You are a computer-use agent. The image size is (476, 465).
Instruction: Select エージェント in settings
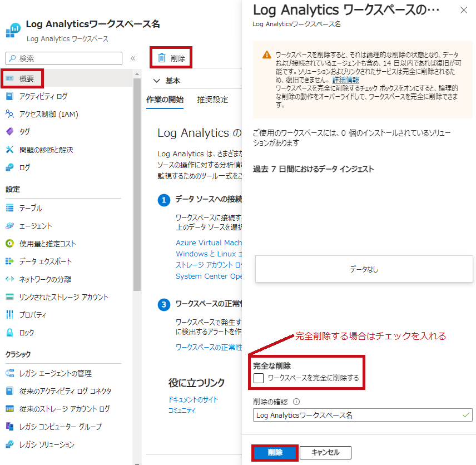(x=36, y=226)
